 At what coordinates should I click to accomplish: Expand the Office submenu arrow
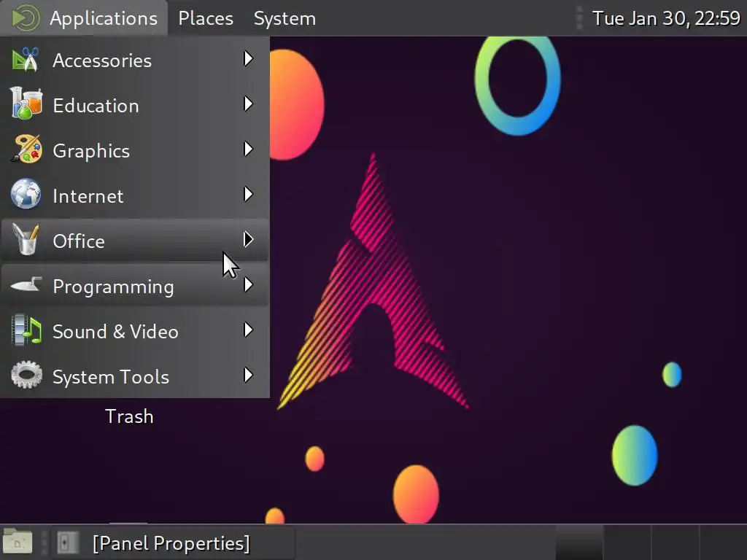click(x=248, y=239)
